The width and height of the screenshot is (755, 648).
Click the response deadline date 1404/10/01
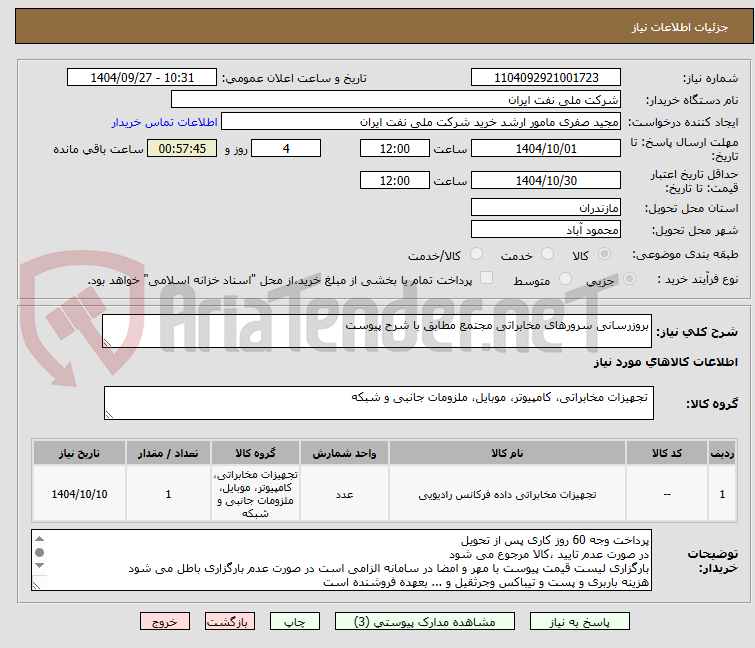tap(546, 148)
